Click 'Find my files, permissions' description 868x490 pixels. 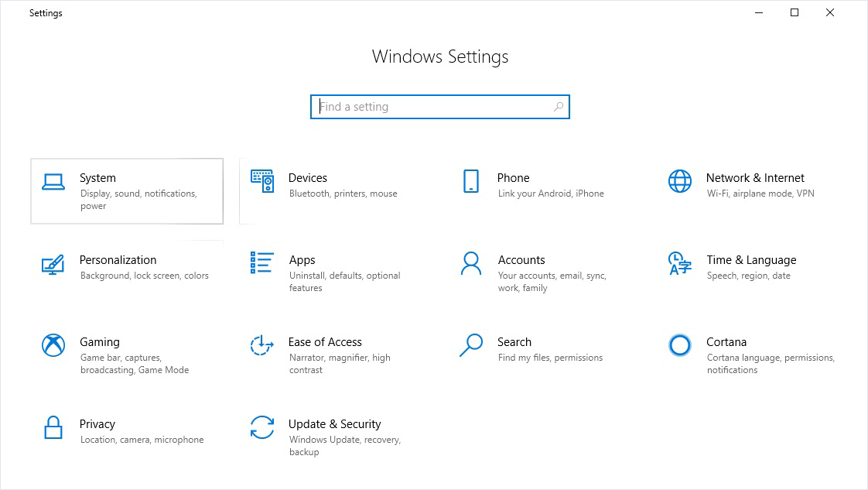coord(550,358)
